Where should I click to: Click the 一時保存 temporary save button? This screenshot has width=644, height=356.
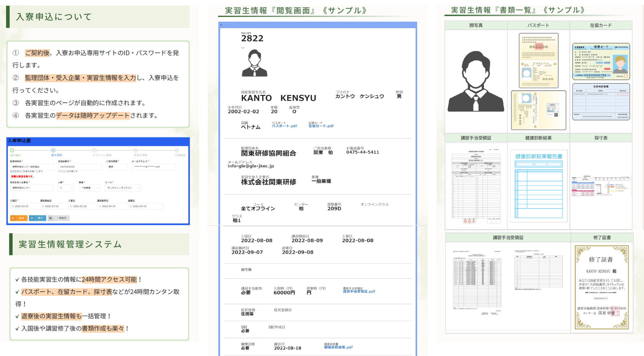pyautogui.click(x=59, y=218)
